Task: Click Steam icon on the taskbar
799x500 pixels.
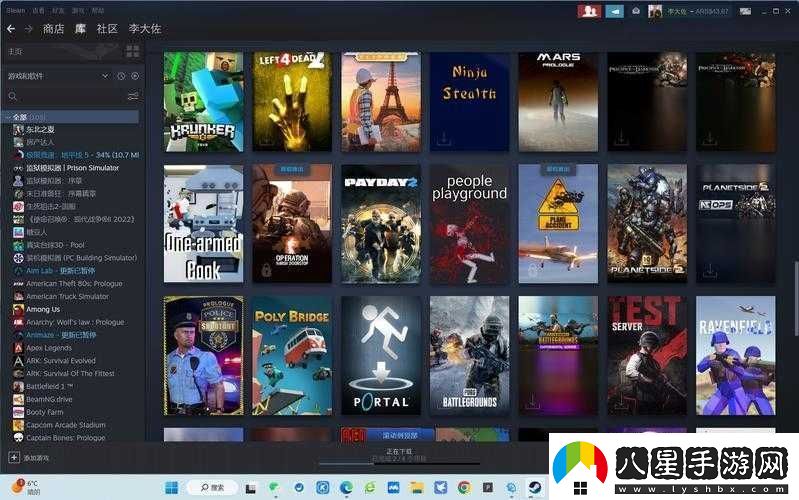Action: click(535, 488)
